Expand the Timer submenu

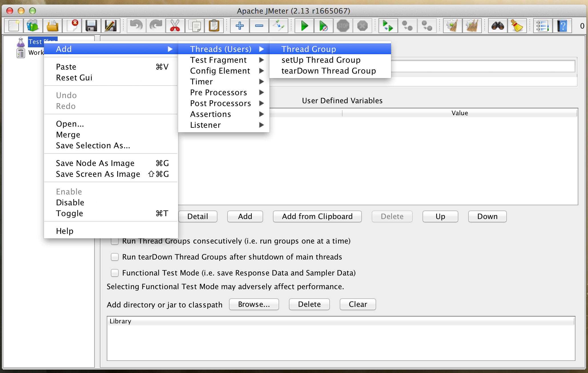(224, 82)
